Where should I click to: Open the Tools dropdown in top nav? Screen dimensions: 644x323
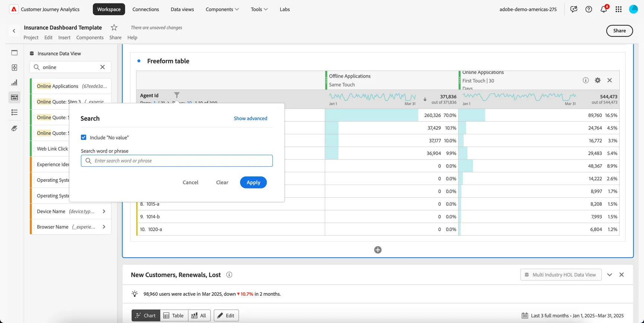(x=259, y=9)
